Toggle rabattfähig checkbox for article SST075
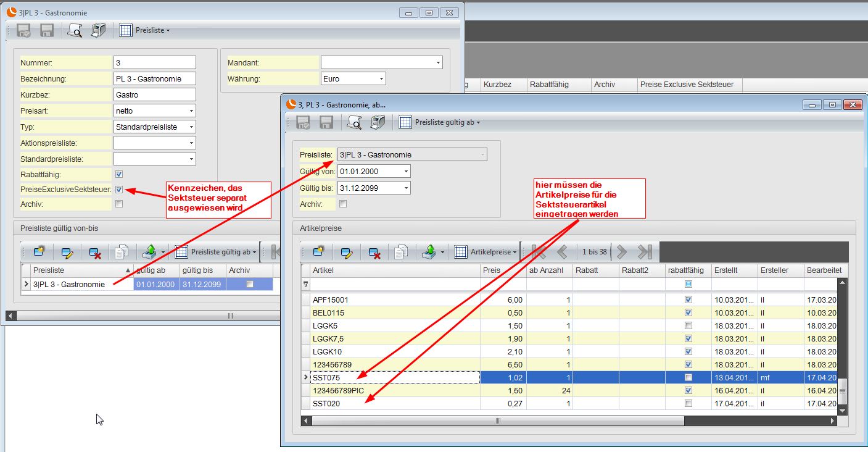 (x=688, y=377)
